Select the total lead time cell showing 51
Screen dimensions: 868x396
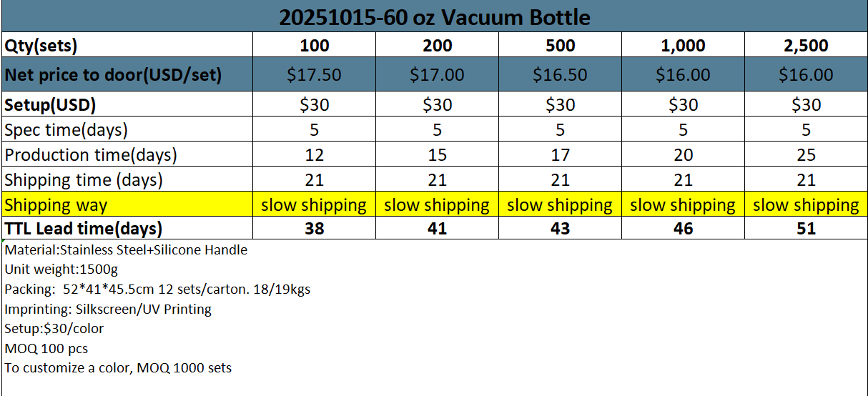pyautogui.click(x=806, y=229)
